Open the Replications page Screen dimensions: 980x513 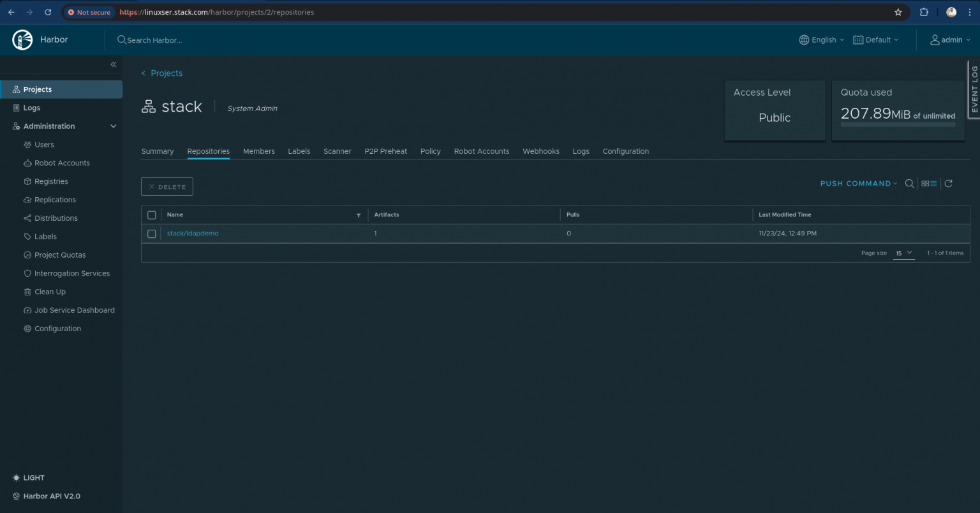click(x=55, y=199)
